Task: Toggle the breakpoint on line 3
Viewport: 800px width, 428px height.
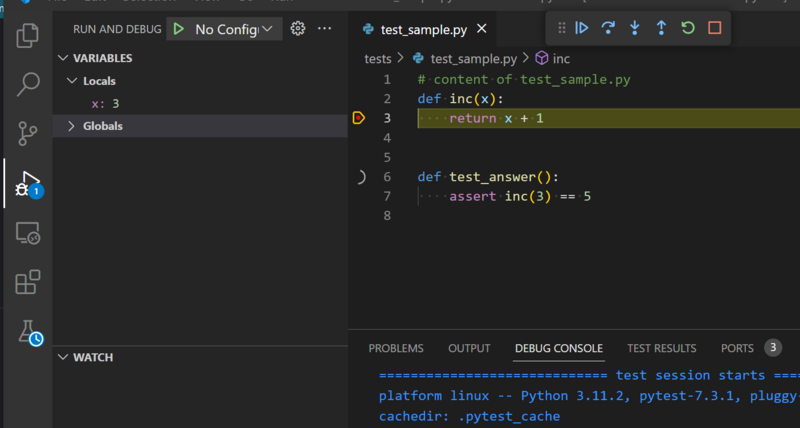Action: click(x=359, y=118)
